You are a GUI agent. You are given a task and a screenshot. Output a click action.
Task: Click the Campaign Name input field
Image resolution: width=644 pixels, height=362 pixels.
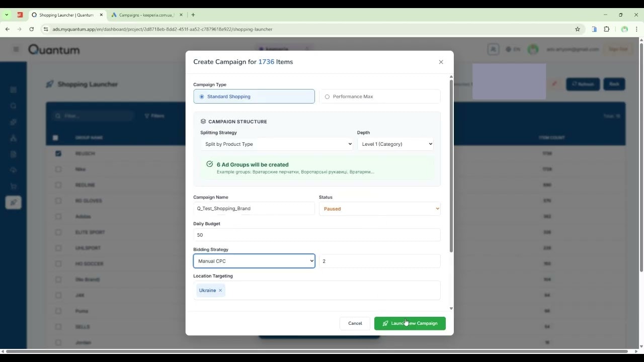coord(254,209)
